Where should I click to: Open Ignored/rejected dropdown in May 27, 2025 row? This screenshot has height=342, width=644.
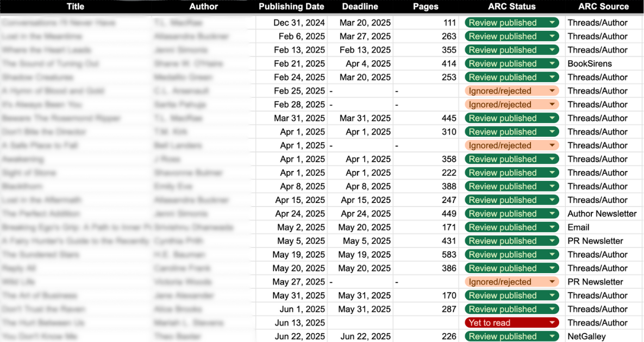tap(552, 282)
